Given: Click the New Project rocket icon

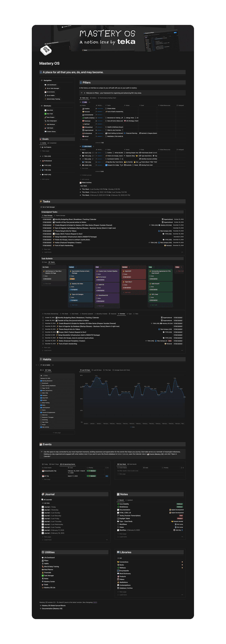Looking at the screenshot, I should (x=45, y=117).
